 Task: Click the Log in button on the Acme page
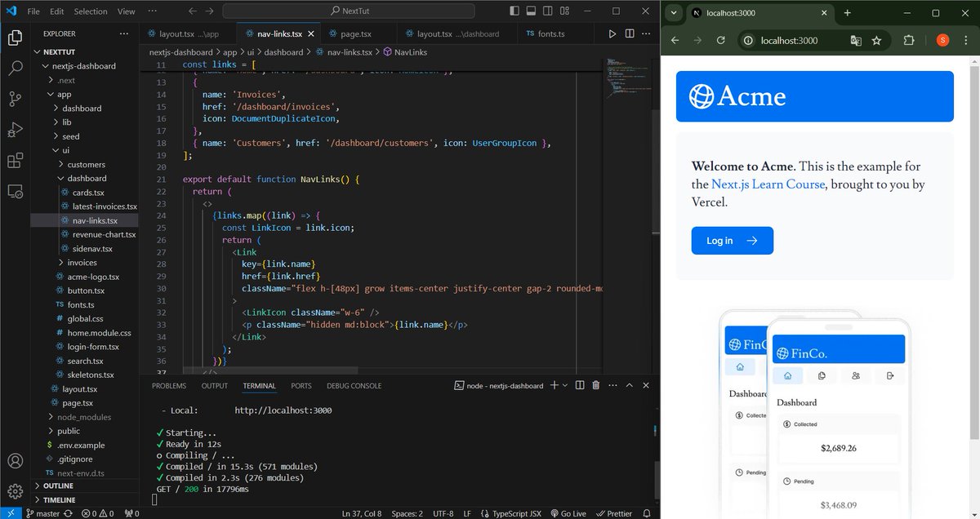[732, 241]
